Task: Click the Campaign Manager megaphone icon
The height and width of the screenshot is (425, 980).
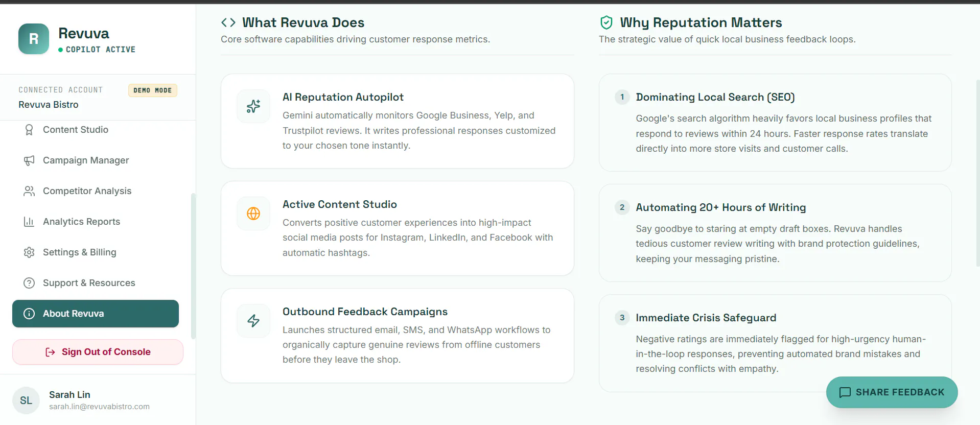Action: point(29,160)
